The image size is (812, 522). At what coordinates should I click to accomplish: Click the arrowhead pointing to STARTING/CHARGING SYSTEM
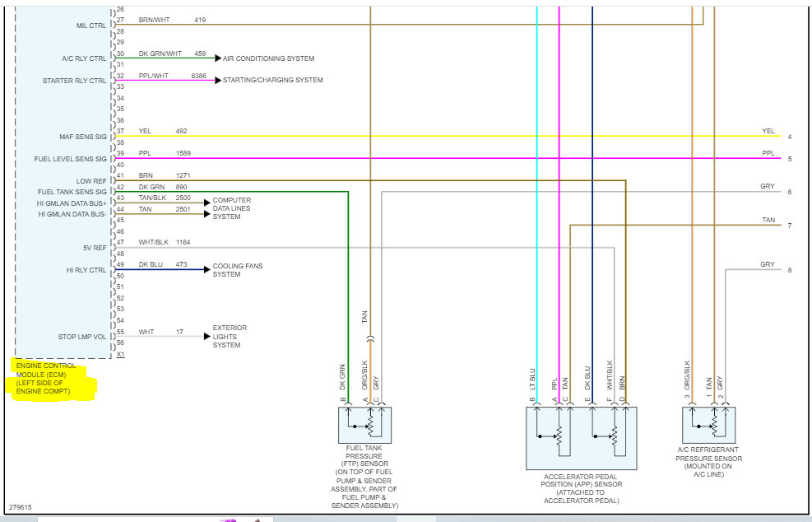pos(218,81)
